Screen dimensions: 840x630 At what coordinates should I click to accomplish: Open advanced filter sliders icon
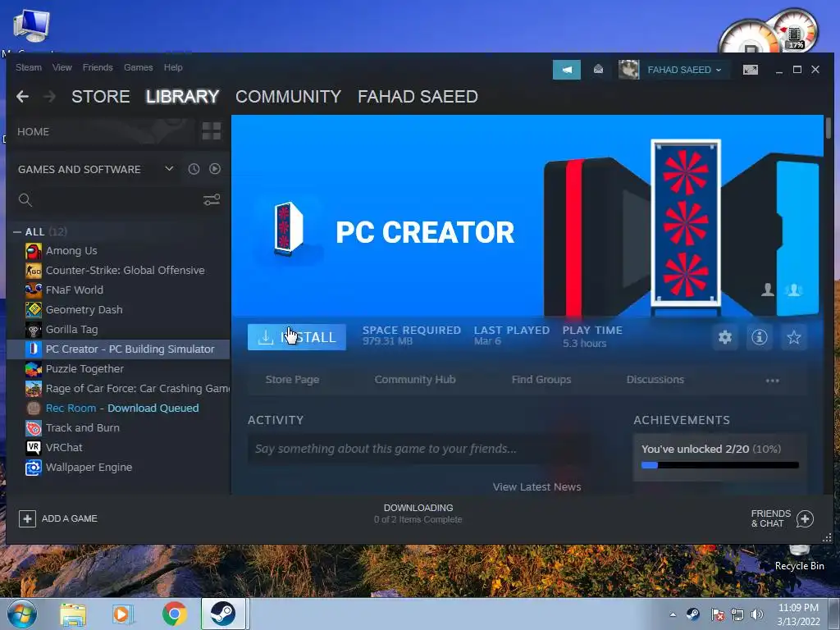click(x=212, y=200)
